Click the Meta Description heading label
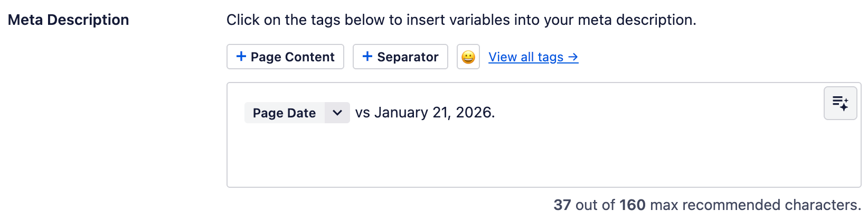The width and height of the screenshot is (868, 219). coord(69,20)
